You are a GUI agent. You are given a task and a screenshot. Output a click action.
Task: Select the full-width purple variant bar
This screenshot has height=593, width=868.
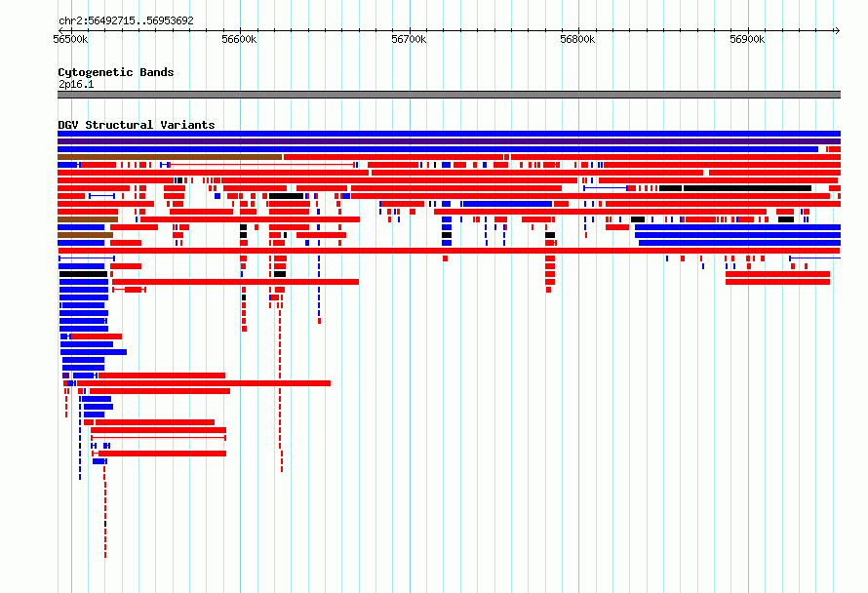point(449,141)
